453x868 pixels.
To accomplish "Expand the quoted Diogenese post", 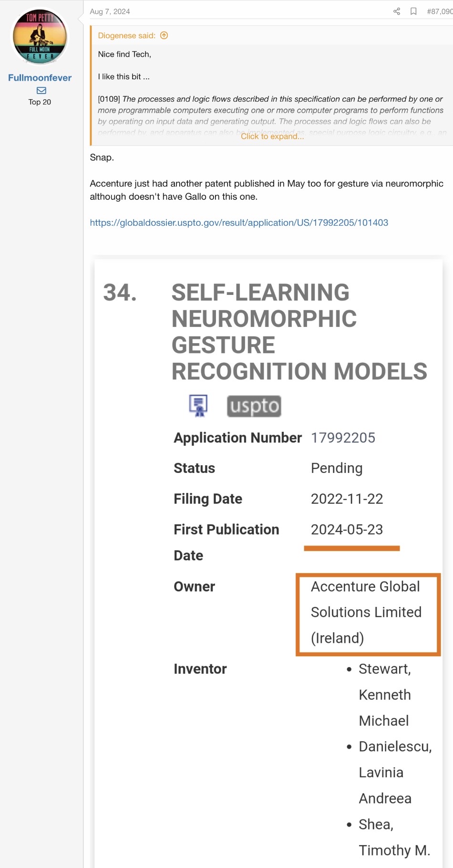I will 272,136.
